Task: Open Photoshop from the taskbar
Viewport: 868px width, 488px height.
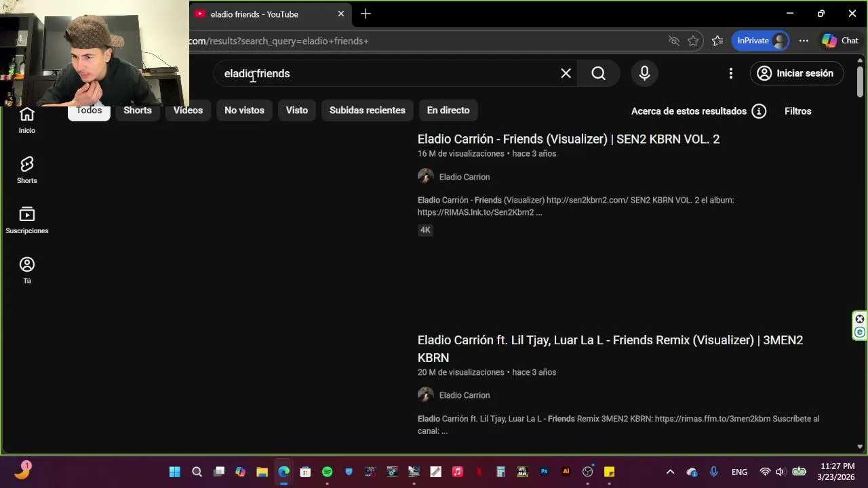Action: tap(544, 472)
